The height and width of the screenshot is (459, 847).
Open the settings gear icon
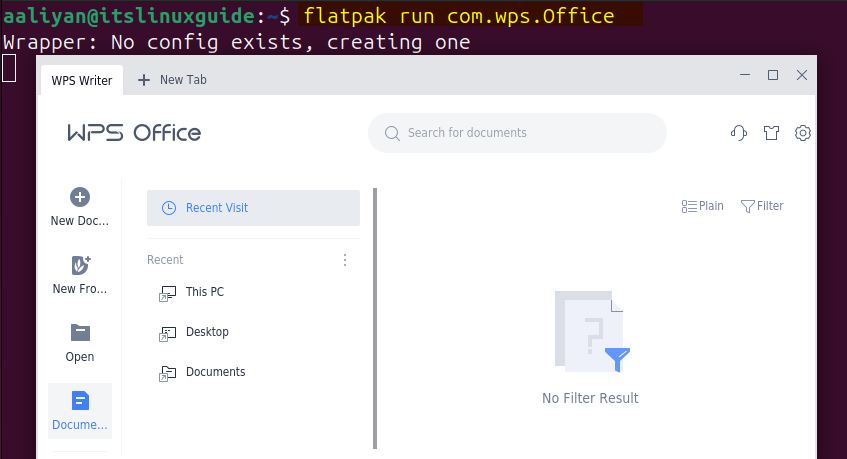coord(803,133)
